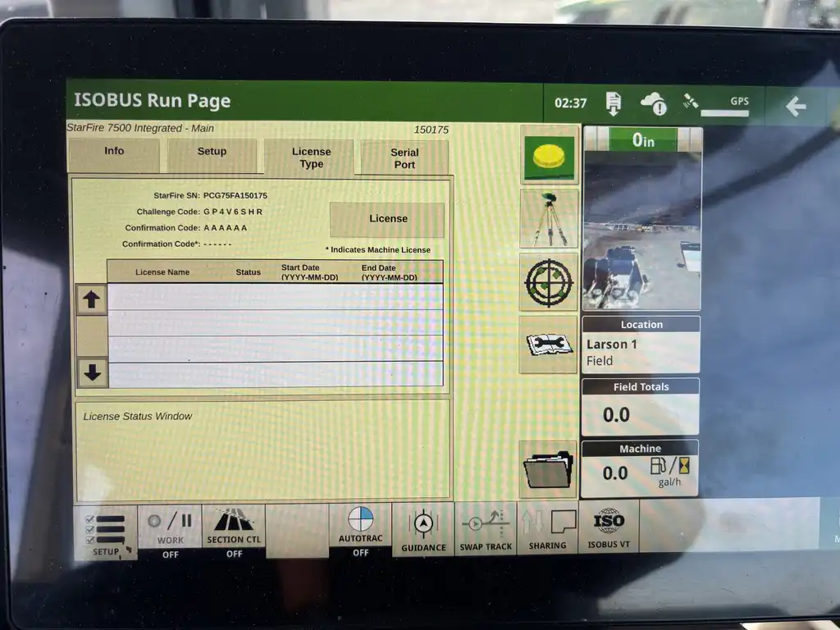This screenshot has height=630, width=840.
Task: Toggle the Work recording OFF button
Action: pos(170,533)
